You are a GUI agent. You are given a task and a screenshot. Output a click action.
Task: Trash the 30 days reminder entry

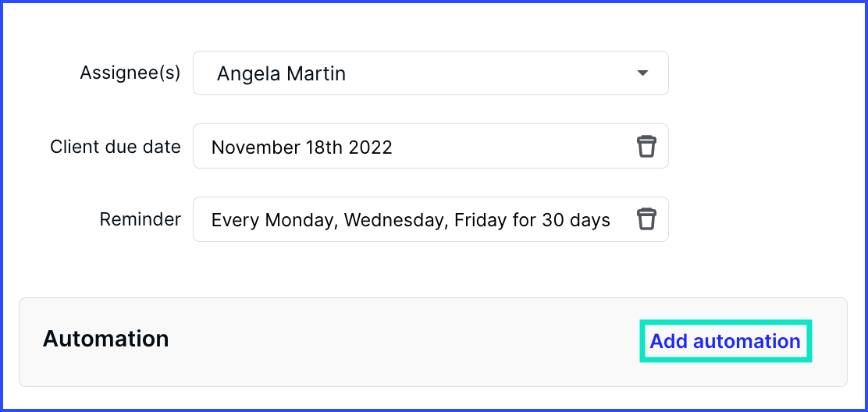click(x=646, y=219)
